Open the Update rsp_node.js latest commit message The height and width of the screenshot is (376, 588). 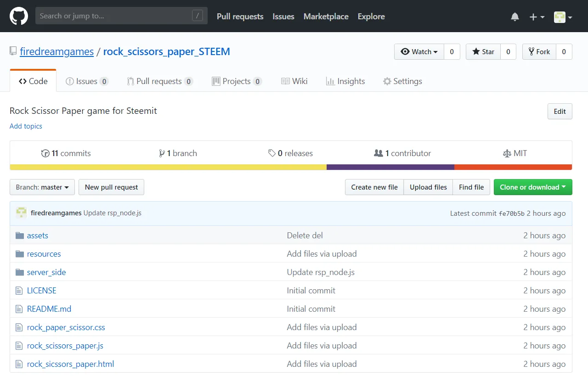click(113, 213)
